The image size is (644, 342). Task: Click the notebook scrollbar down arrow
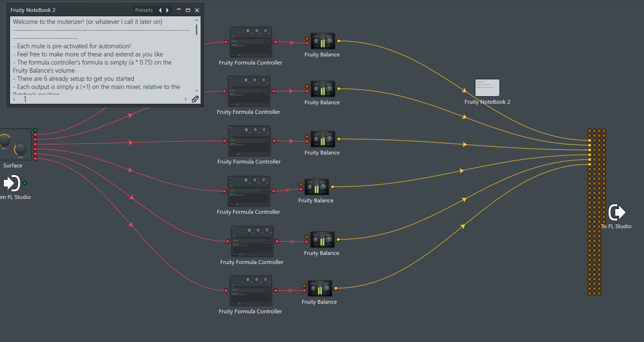pyautogui.click(x=196, y=90)
